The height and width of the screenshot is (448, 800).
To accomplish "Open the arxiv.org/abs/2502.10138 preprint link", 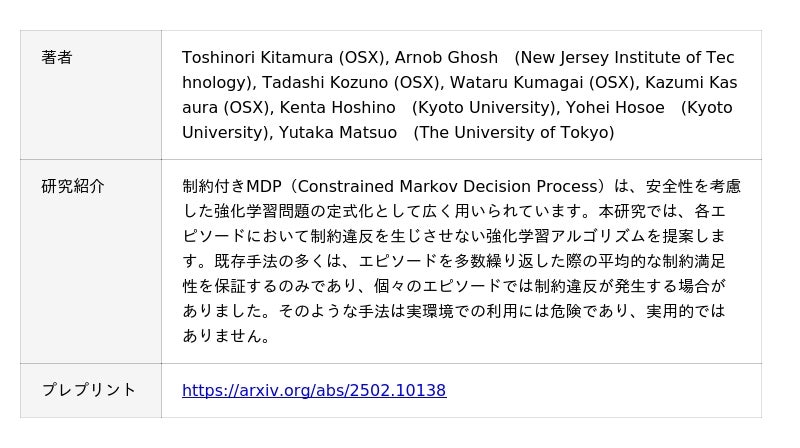I will pyautogui.click(x=314, y=390).
